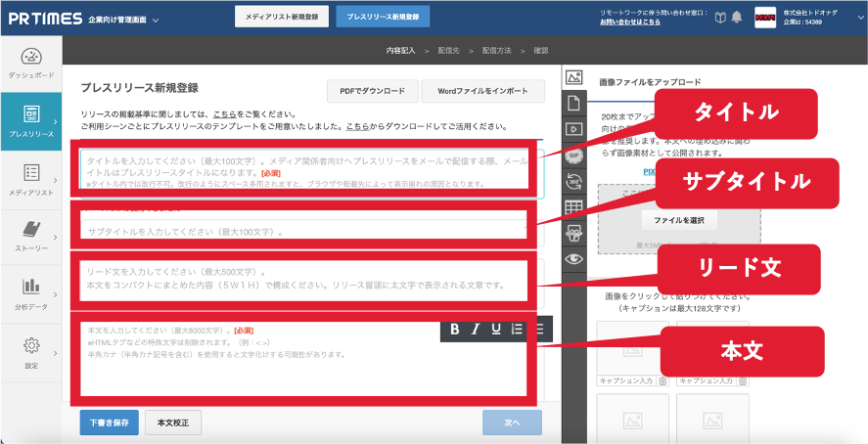
Task: Select the document file panel icon
Action: pos(574,103)
